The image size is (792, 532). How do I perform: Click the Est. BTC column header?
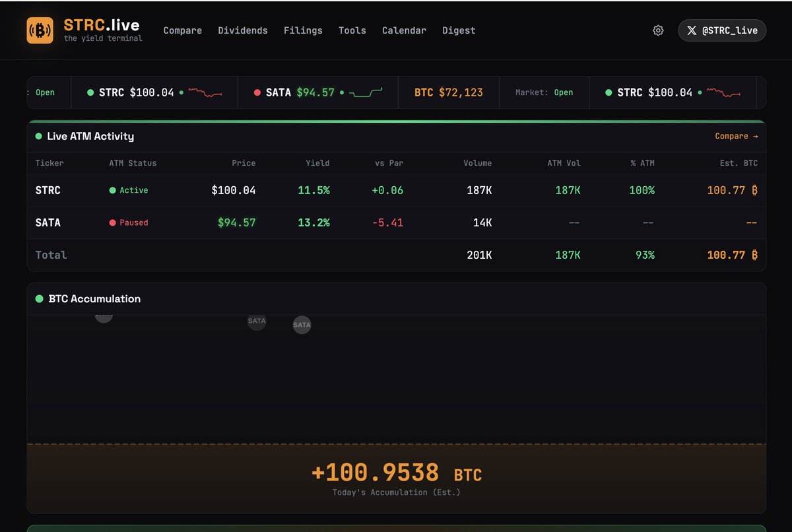(739, 163)
